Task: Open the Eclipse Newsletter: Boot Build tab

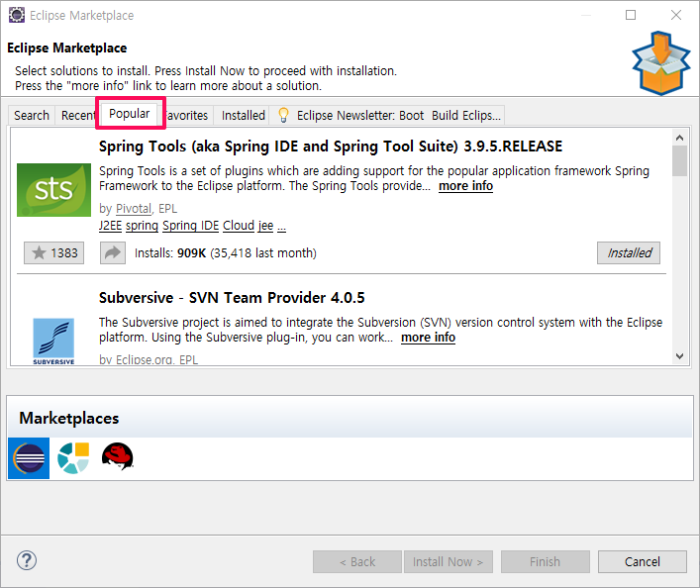Action: [x=388, y=115]
